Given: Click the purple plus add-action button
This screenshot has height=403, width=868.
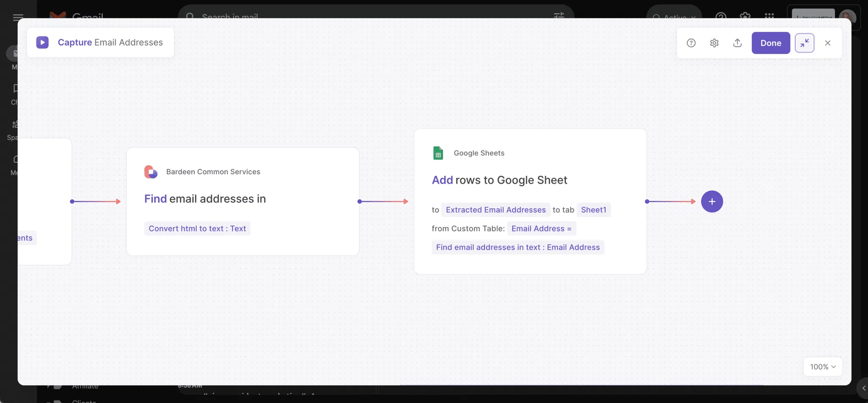Looking at the screenshot, I should [712, 201].
